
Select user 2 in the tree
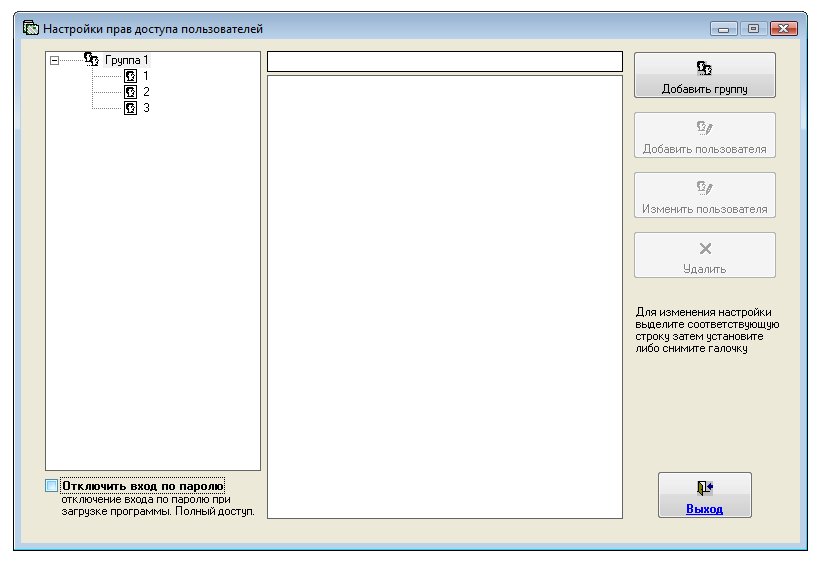146,92
